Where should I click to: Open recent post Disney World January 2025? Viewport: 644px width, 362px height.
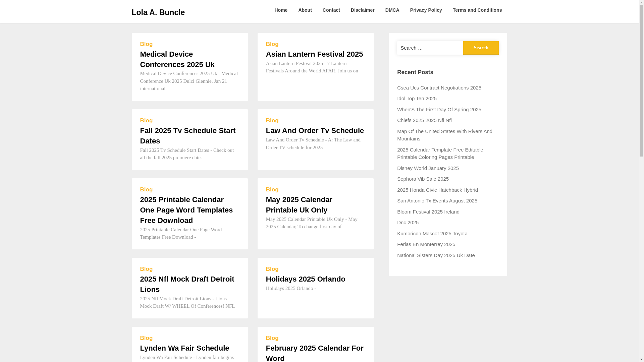pyautogui.click(x=428, y=168)
